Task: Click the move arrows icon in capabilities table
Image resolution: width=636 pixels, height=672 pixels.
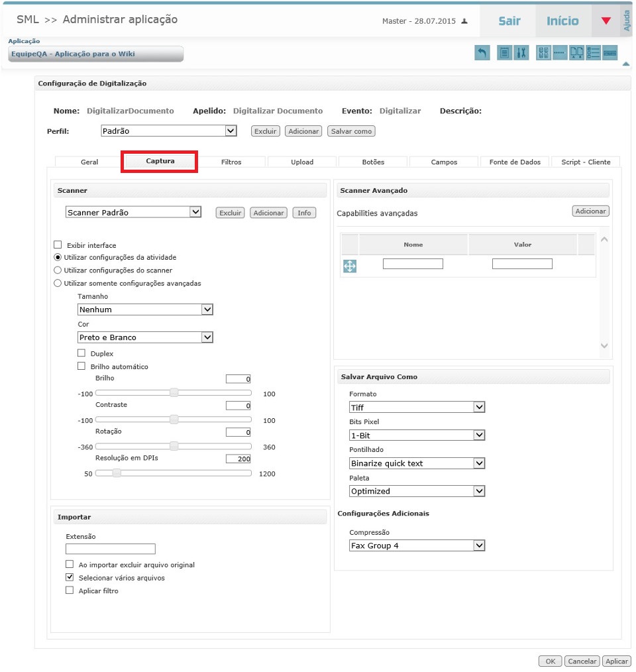Action: (x=350, y=266)
